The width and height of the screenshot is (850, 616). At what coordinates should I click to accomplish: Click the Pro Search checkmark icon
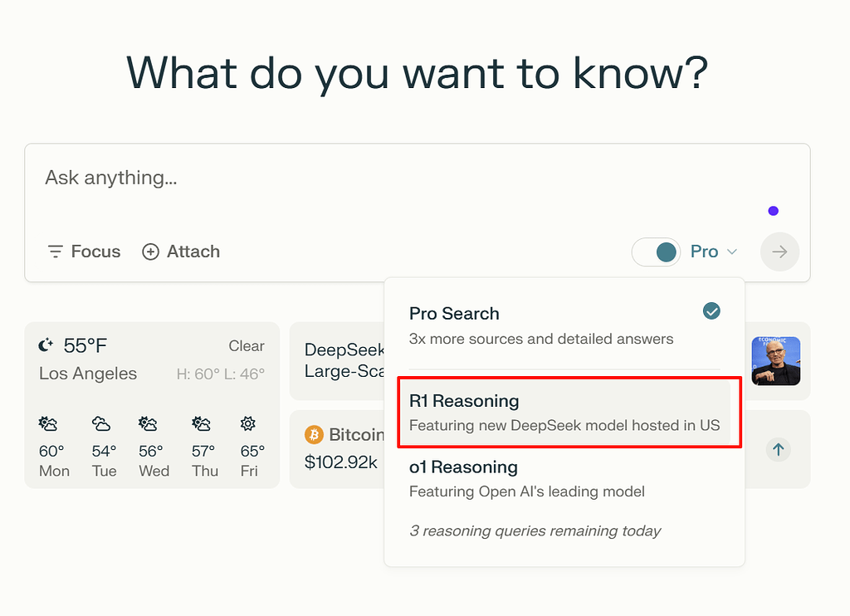(x=711, y=311)
